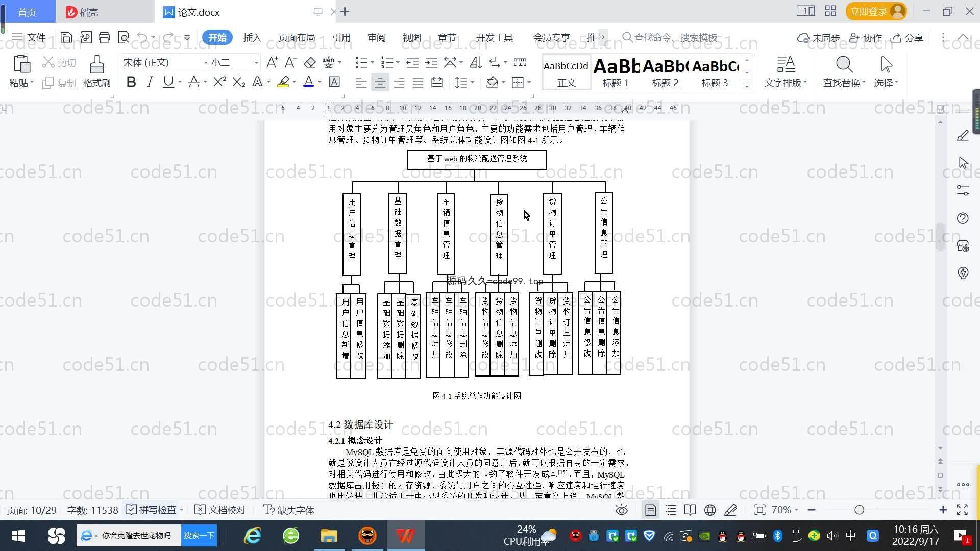980x551 pixels.
Task: Decrease font size with the A- icon
Action: (x=290, y=62)
